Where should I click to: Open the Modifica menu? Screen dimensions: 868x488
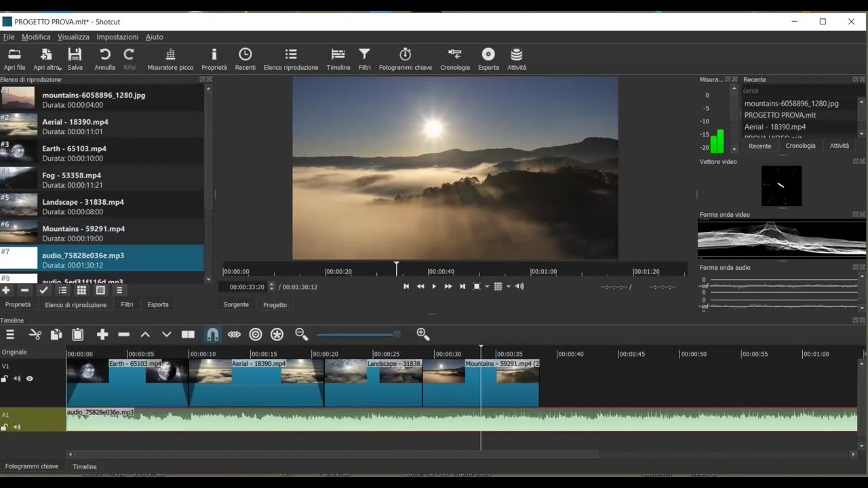(36, 37)
